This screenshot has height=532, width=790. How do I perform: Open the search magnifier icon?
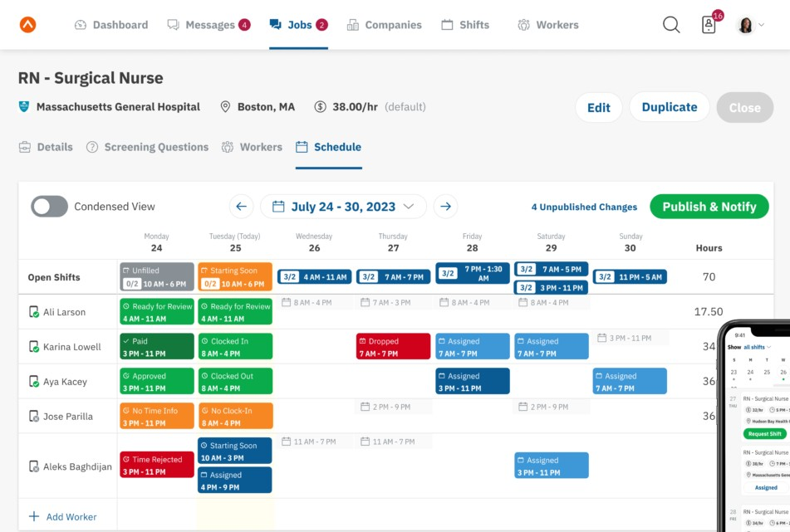[x=671, y=25]
